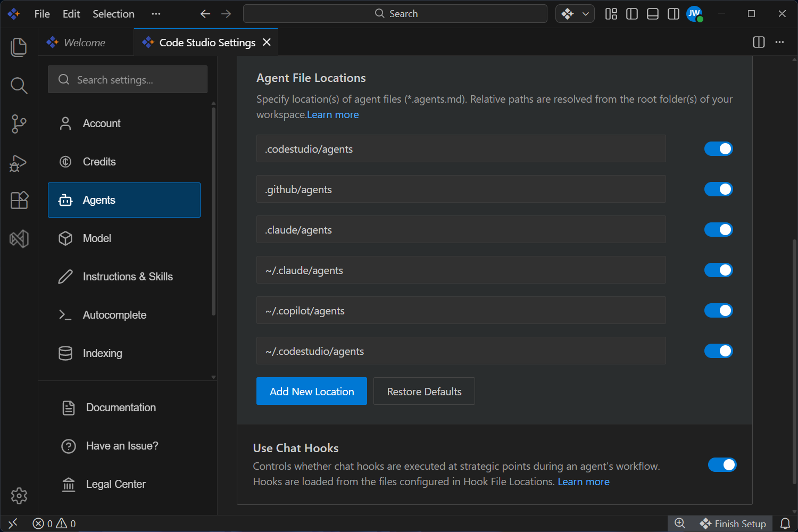Split the editor to the right
The width and height of the screenshot is (798, 532).
click(x=759, y=42)
